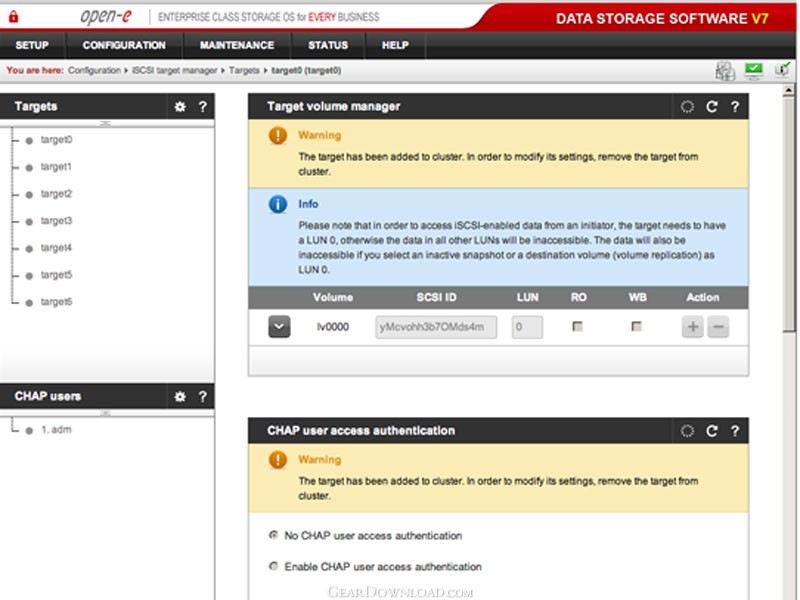
Task: Select target5 in Targets tree
Action: tap(56, 275)
